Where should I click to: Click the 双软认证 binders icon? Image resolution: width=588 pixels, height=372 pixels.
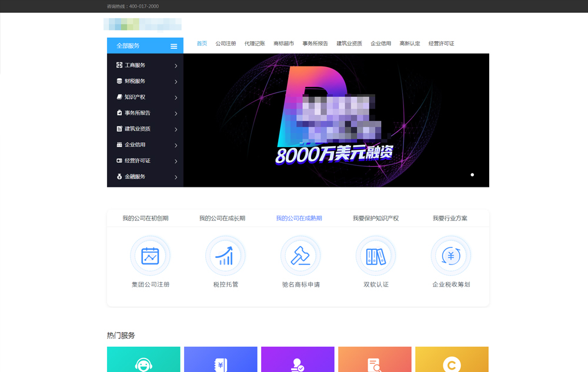[376, 256]
